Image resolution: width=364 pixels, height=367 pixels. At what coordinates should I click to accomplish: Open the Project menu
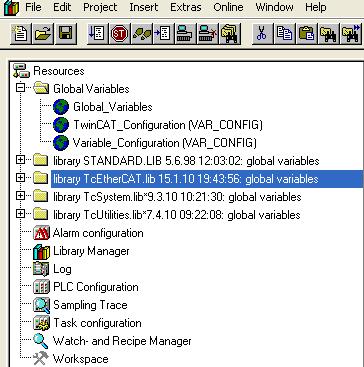(x=100, y=7)
